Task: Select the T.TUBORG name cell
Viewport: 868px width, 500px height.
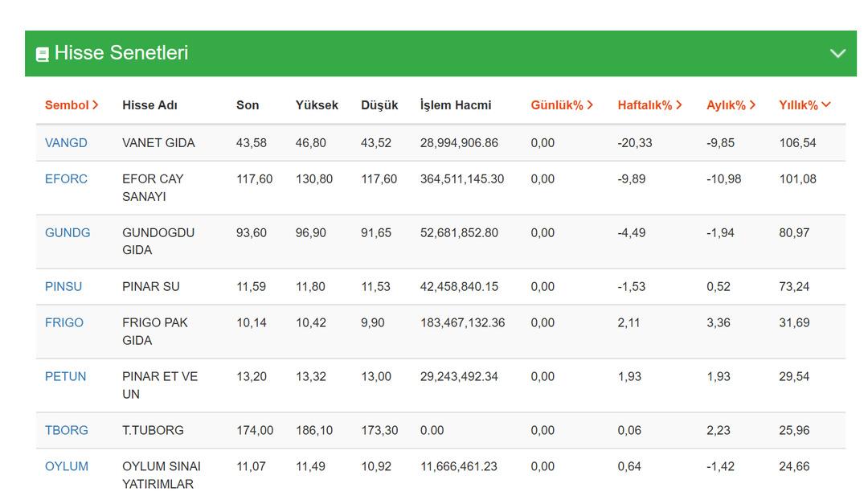Action: click(153, 431)
